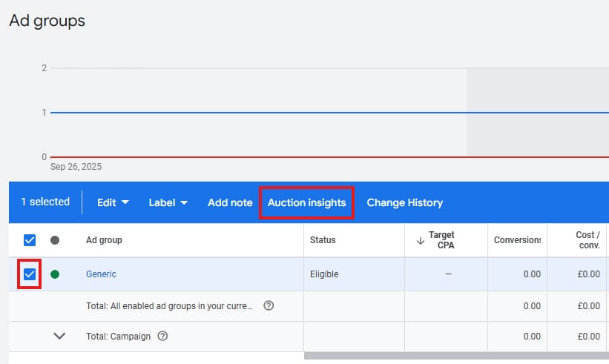609x364 pixels.
Task: Uncheck the Generic ad group checkbox
Action: pyautogui.click(x=30, y=274)
